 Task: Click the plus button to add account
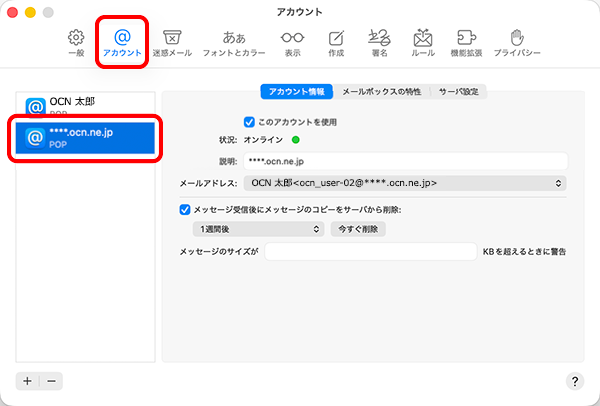(x=27, y=381)
